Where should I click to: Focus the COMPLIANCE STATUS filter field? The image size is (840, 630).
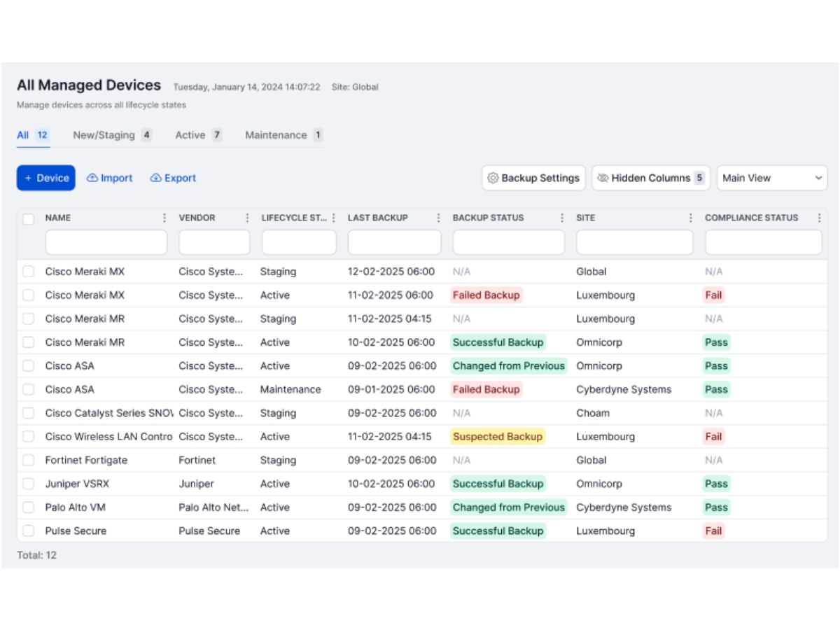click(764, 242)
